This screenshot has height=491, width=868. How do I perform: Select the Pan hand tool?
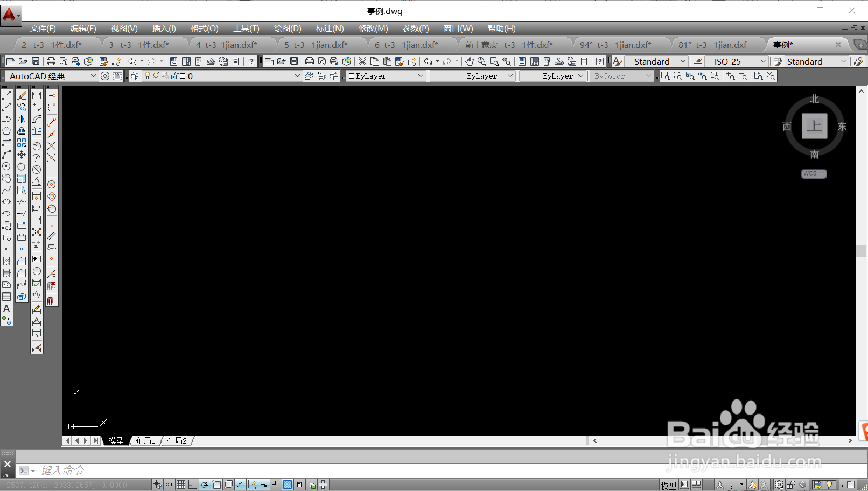[470, 61]
